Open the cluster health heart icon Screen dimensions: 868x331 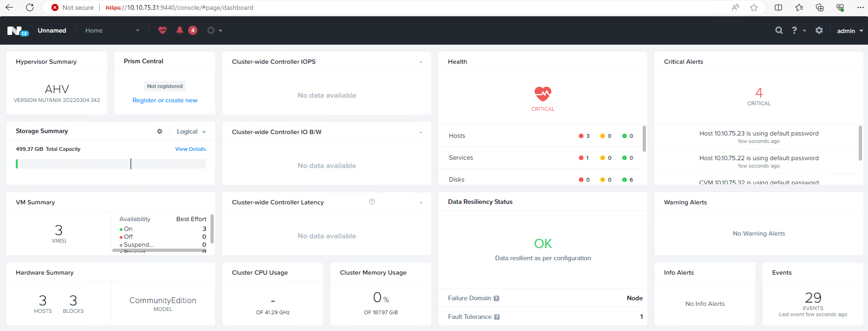162,30
